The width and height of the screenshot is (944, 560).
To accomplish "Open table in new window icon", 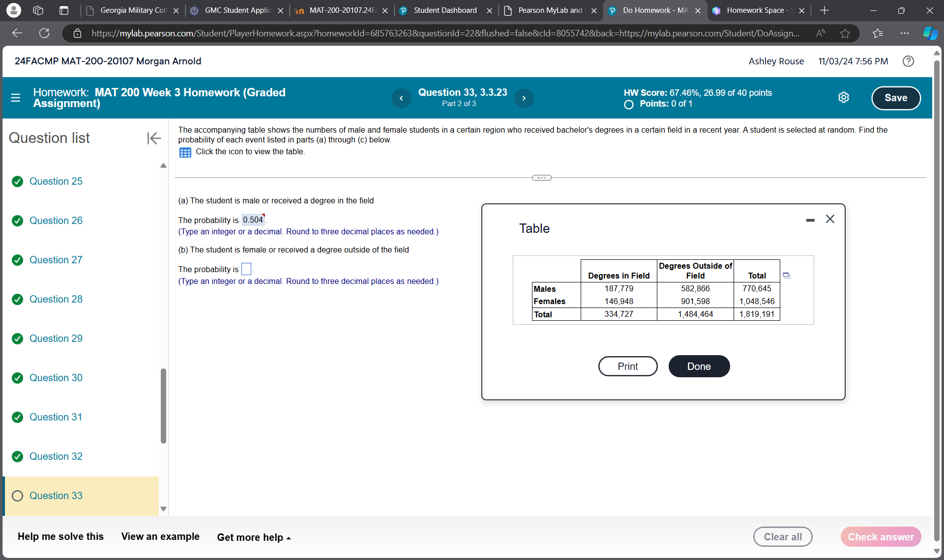I will pyautogui.click(x=786, y=276).
